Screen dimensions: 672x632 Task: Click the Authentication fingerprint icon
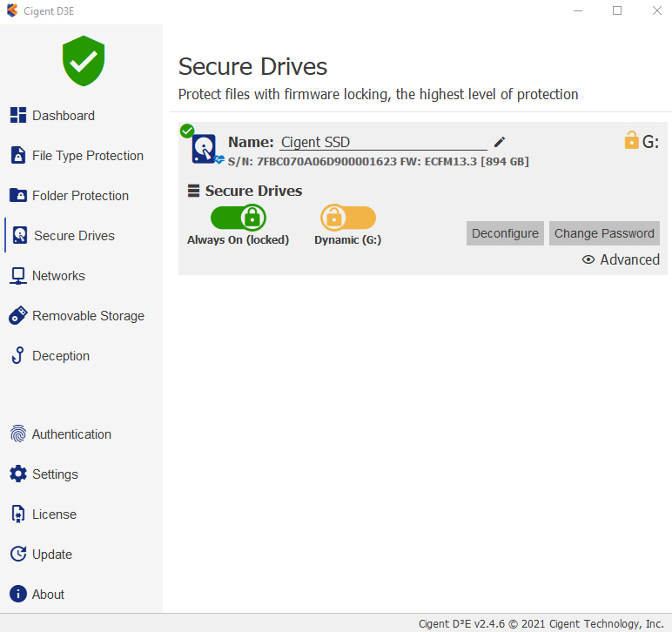tap(18, 434)
